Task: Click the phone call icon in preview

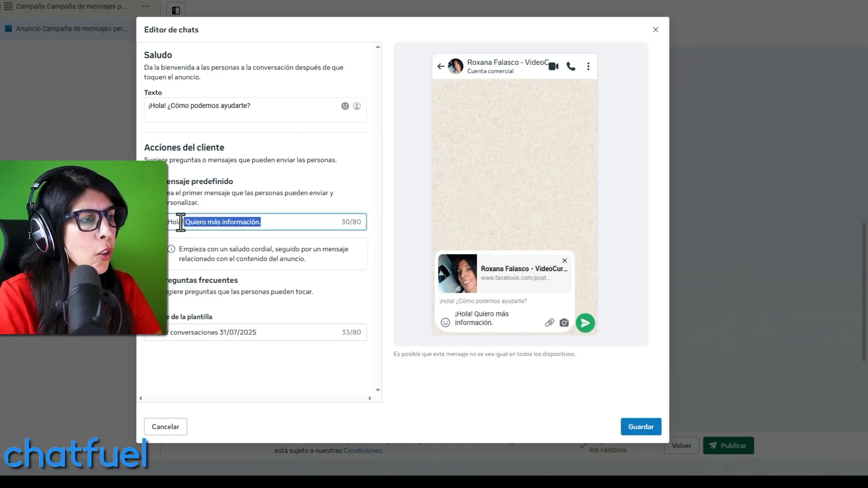Action: pyautogui.click(x=571, y=66)
